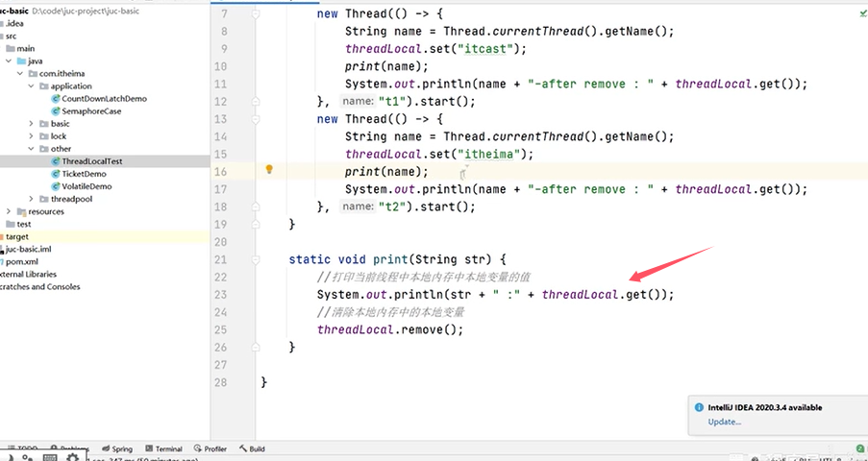Click the Build hammer icon
Screen dimensions: 868x461
pyautogui.click(x=243, y=449)
